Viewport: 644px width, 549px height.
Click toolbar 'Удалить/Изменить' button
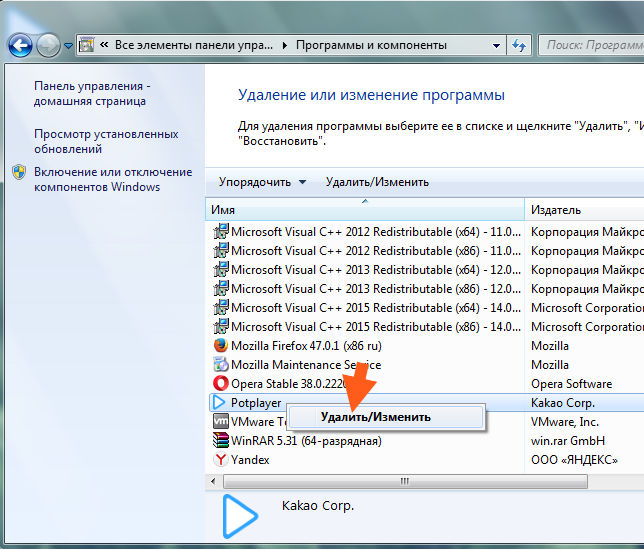377,182
